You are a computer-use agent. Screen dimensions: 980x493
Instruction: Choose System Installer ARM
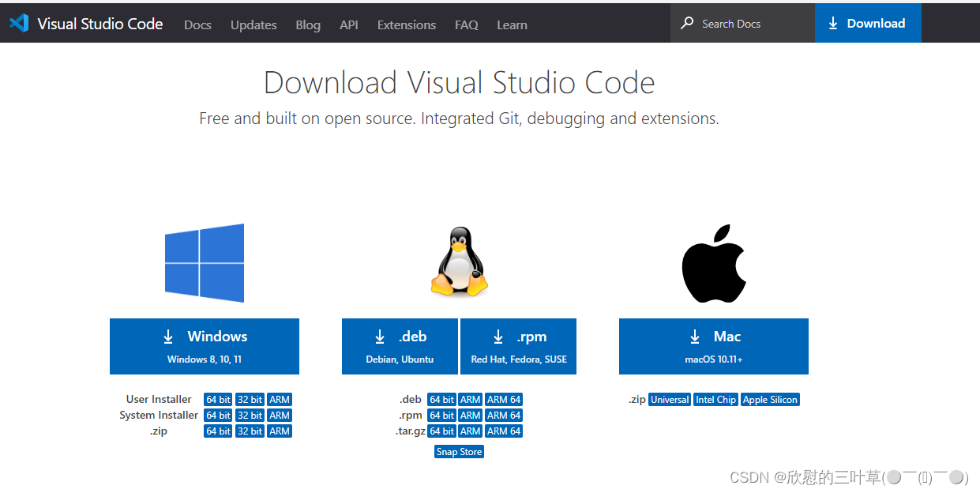[x=280, y=416]
